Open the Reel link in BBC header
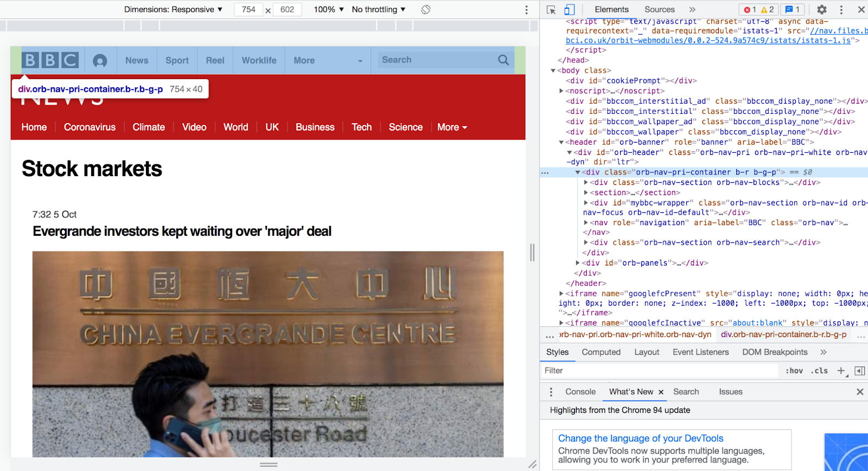 (215, 61)
